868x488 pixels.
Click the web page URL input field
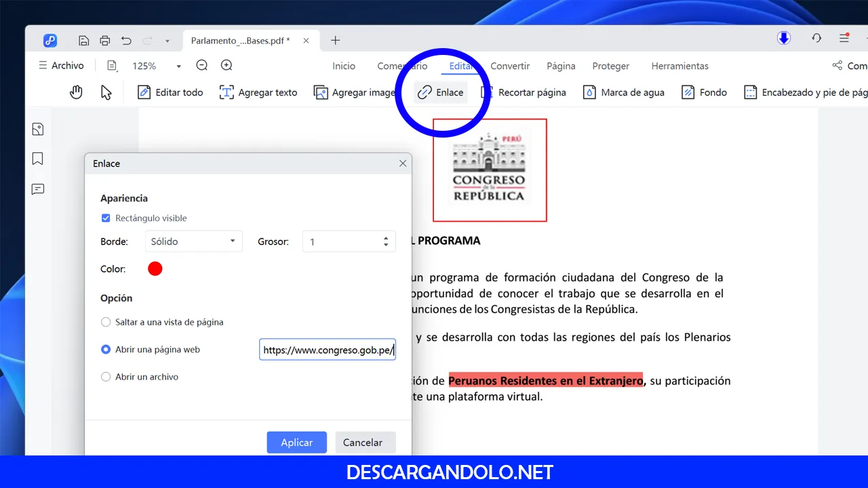(x=327, y=350)
